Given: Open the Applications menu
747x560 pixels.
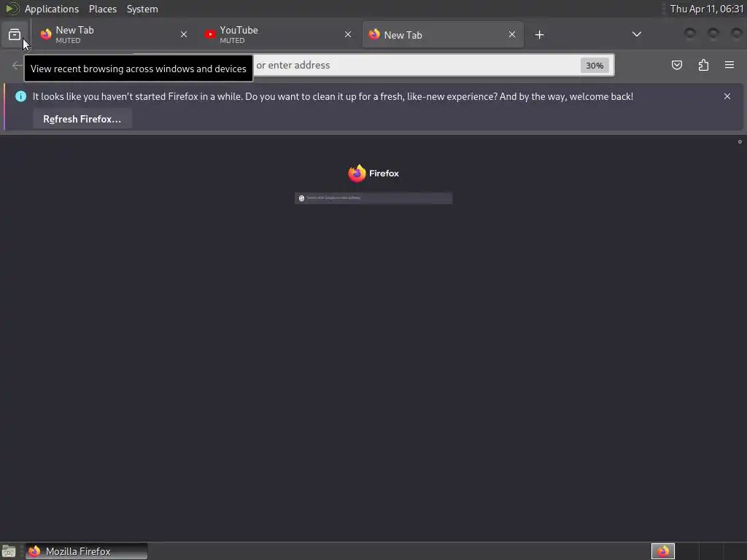Looking at the screenshot, I should click(52, 9).
